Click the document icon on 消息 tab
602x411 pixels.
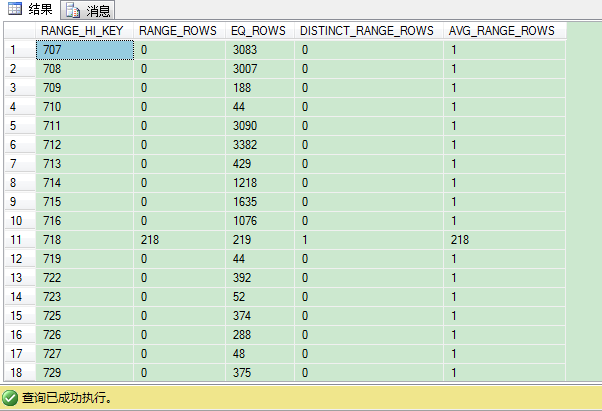click(x=73, y=11)
